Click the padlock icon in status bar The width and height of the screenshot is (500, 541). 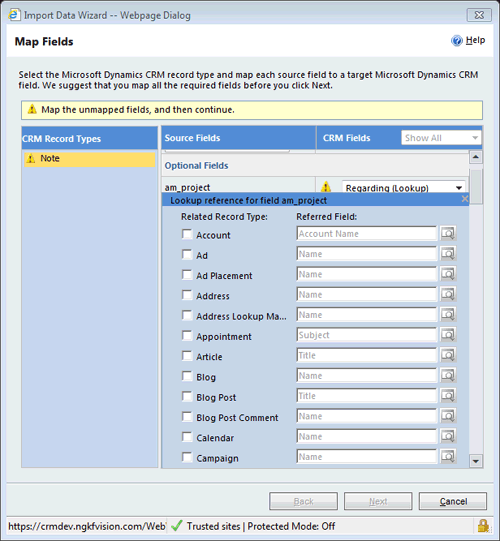coord(483,526)
